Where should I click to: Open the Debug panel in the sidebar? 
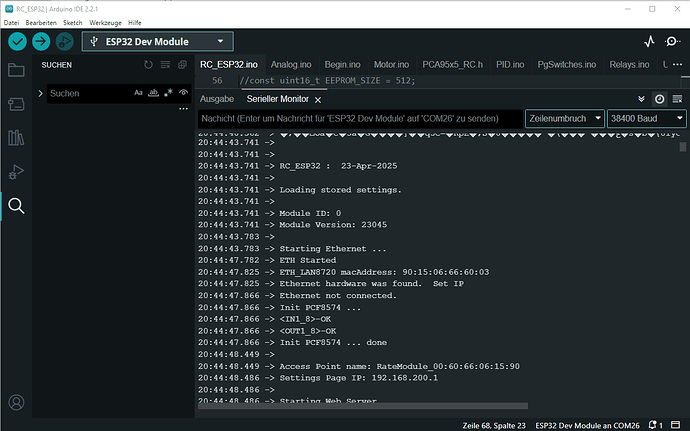point(16,172)
